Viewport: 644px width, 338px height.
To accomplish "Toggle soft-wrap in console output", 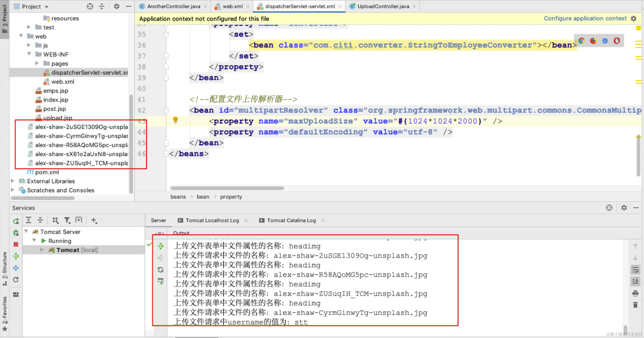I will [635, 270].
